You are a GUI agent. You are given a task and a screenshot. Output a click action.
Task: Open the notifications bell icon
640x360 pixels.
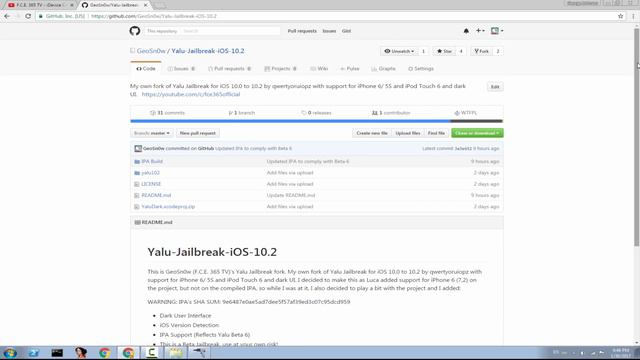(x=466, y=31)
